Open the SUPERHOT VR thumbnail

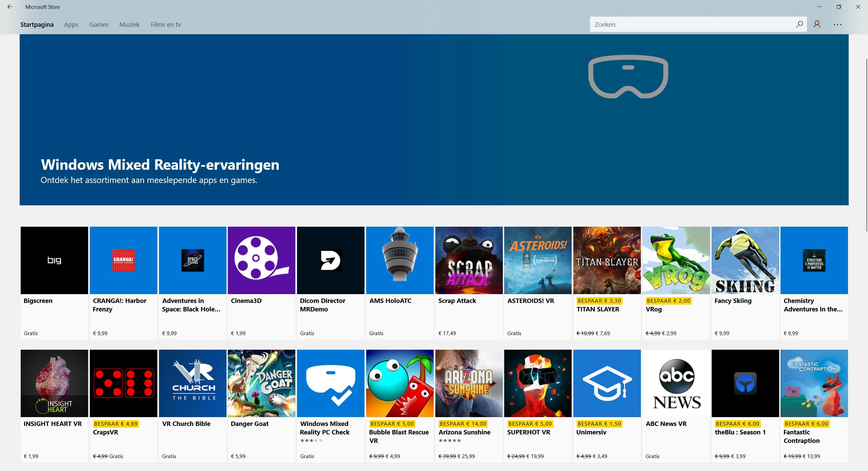tap(538, 383)
